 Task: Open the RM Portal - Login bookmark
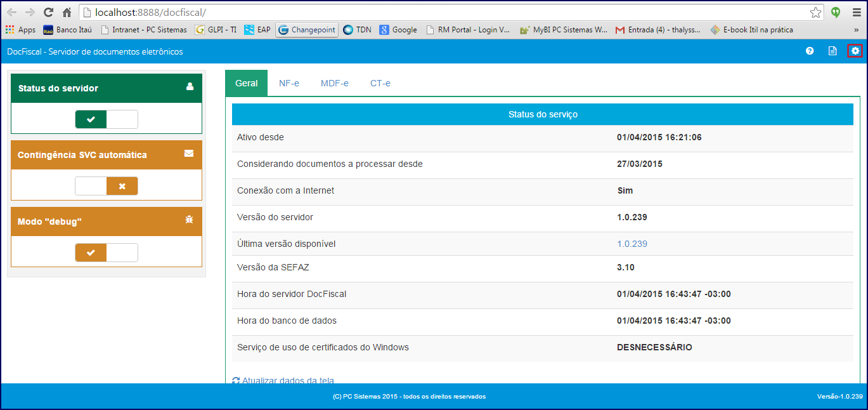[x=468, y=30]
